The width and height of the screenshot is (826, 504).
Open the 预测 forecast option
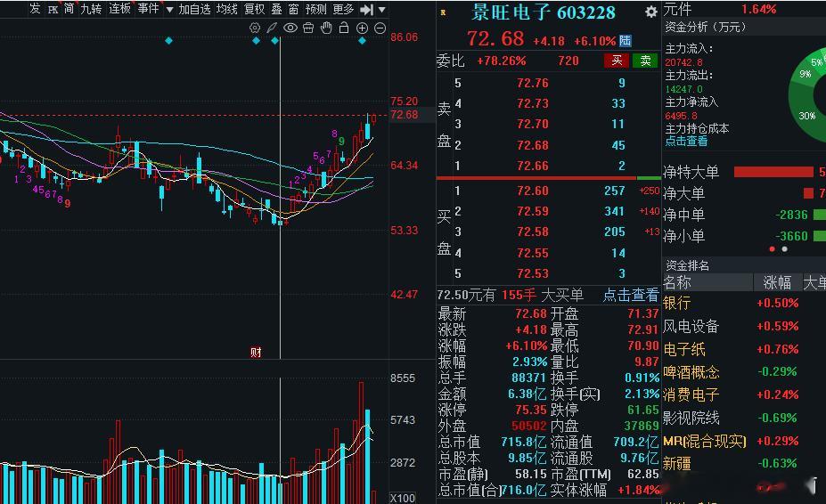[315, 9]
